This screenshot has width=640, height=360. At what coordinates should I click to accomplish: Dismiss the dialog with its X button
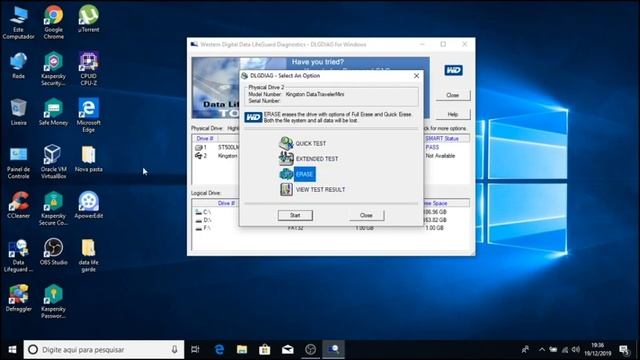pos(416,76)
